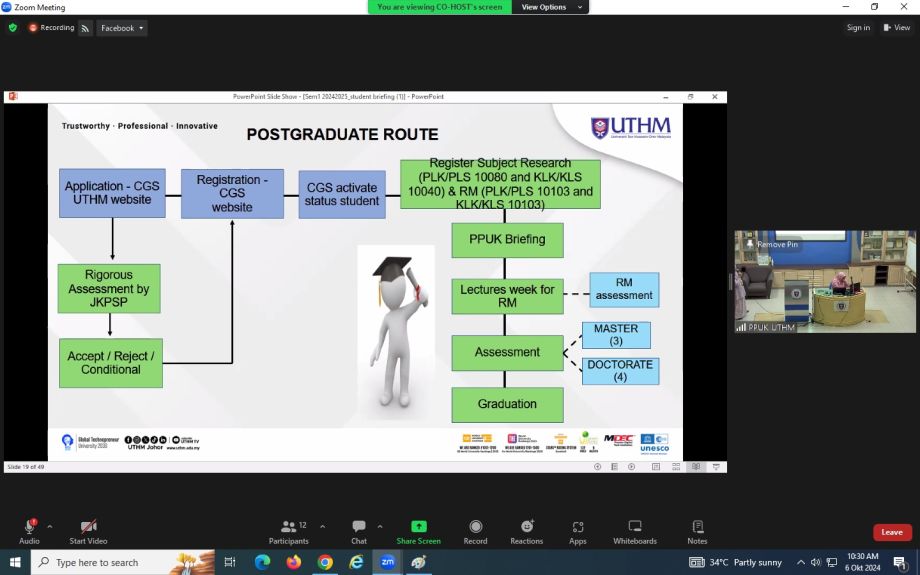Open Google Chrome from the taskbar
The height and width of the screenshot is (575, 920).
coord(325,562)
